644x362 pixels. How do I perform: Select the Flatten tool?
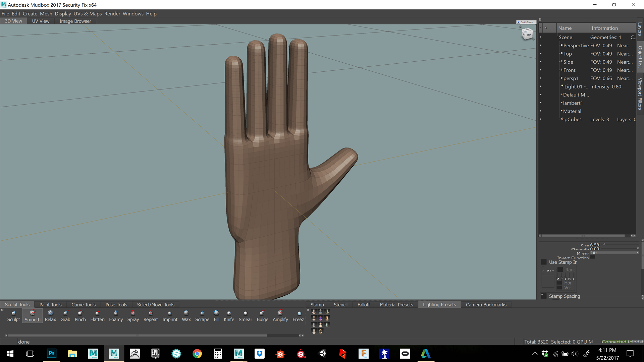tap(97, 315)
